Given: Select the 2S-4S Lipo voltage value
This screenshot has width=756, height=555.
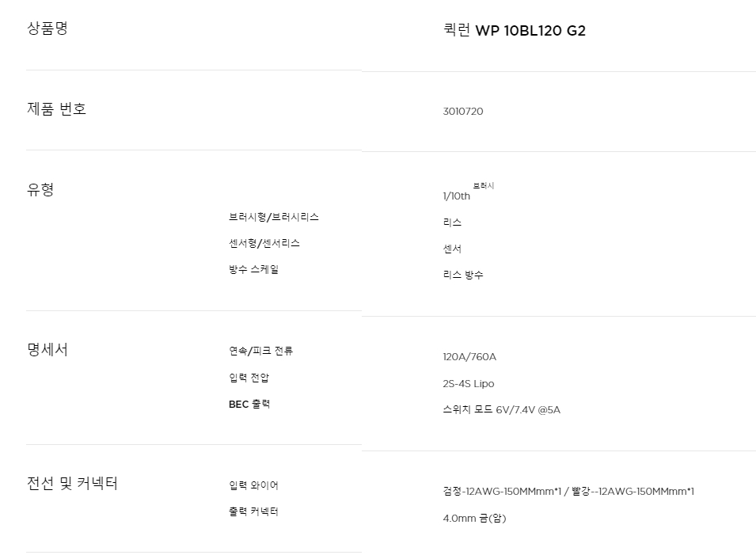Looking at the screenshot, I should (x=469, y=384).
